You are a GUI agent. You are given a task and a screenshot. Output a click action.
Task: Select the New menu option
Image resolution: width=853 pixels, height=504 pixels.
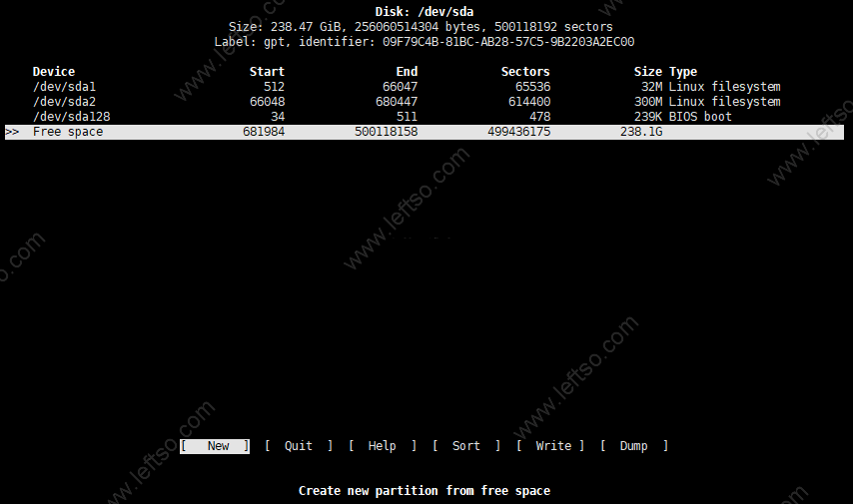click(x=218, y=446)
